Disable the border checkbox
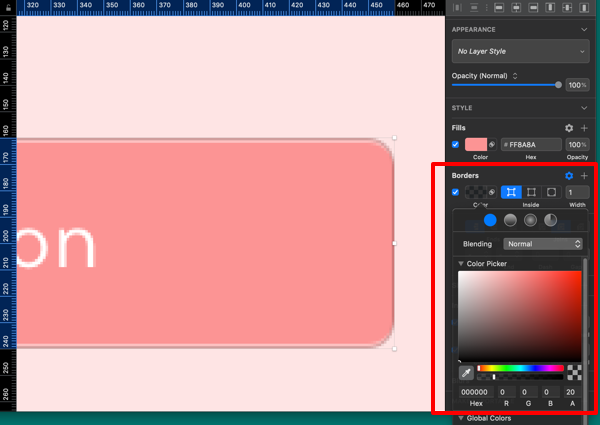This screenshot has height=425, width=600. tap(455, 192)
